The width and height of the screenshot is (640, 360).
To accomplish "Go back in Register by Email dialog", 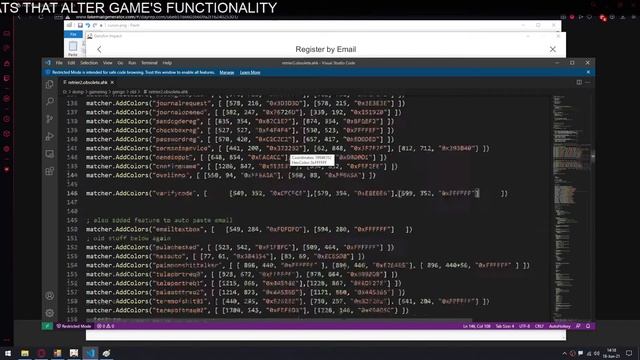I will tap(99, 49).
